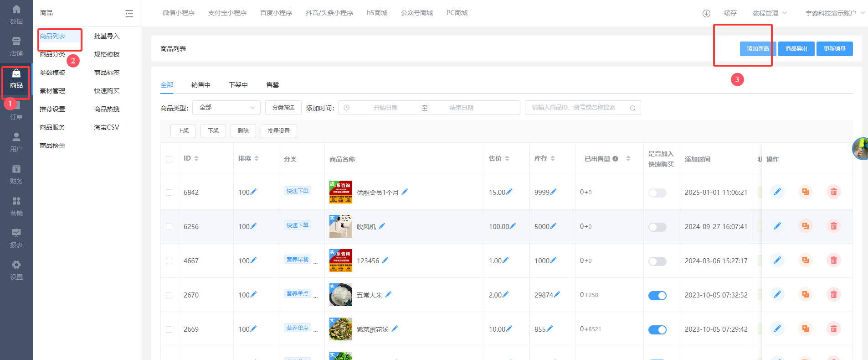The height and width of the screenshot is (360, 868).
Task: Open the 报表 reports section
Action: [x=16, y=238]
